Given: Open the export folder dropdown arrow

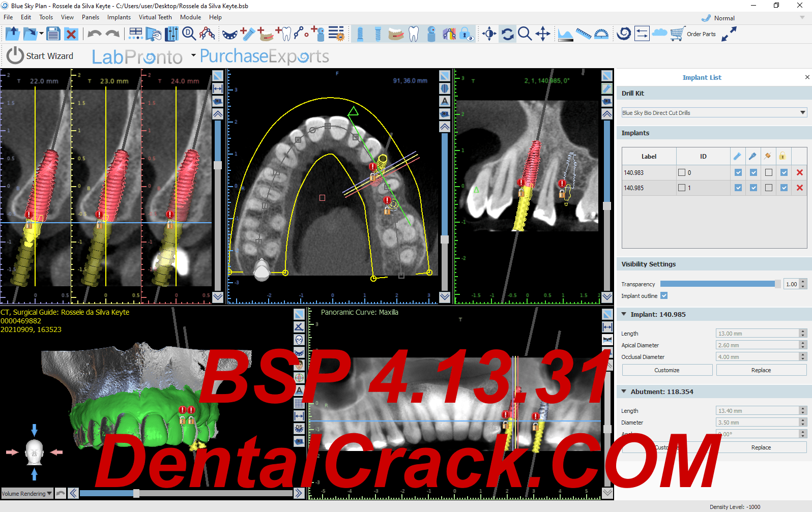Looking at the screenshot, I should coord(41,34).
